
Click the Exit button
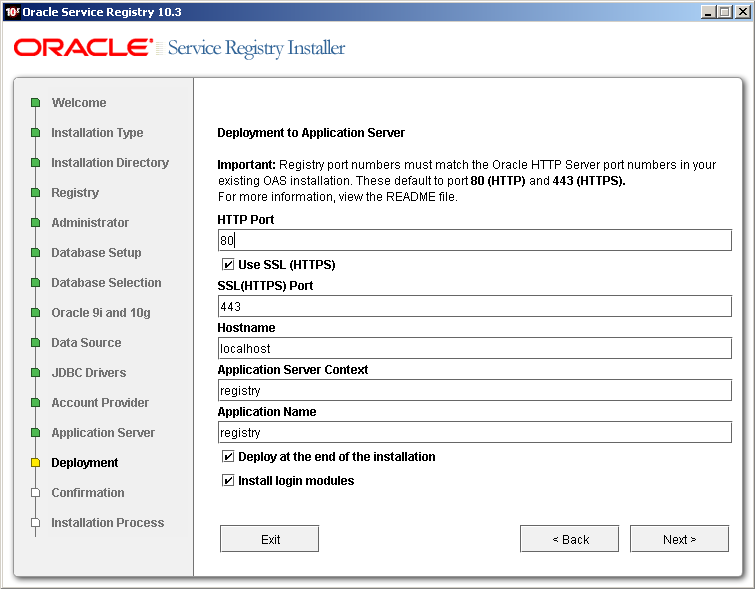(270, 539)
